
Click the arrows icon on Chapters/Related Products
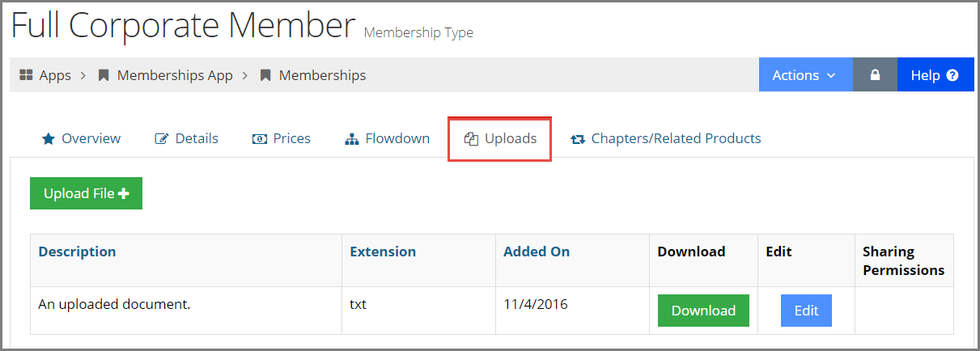pos(578,139)
